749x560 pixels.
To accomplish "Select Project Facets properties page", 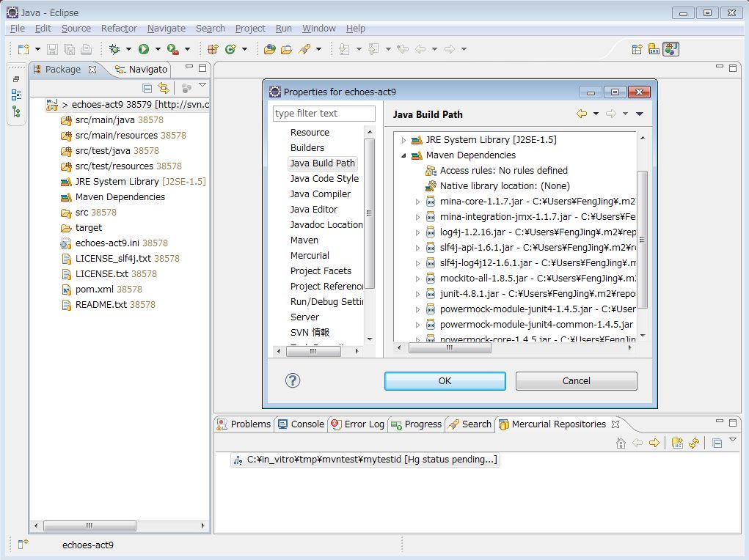I will click(321, 270).
